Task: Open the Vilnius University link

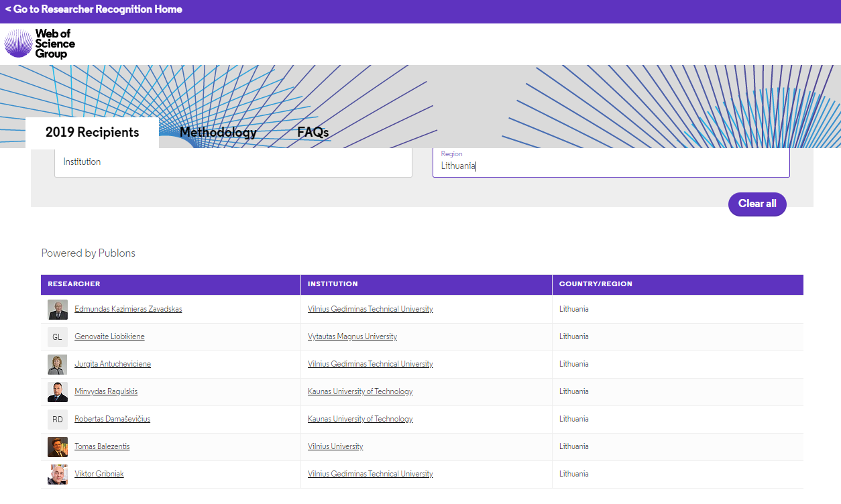Action: click(x=335, y=446)
